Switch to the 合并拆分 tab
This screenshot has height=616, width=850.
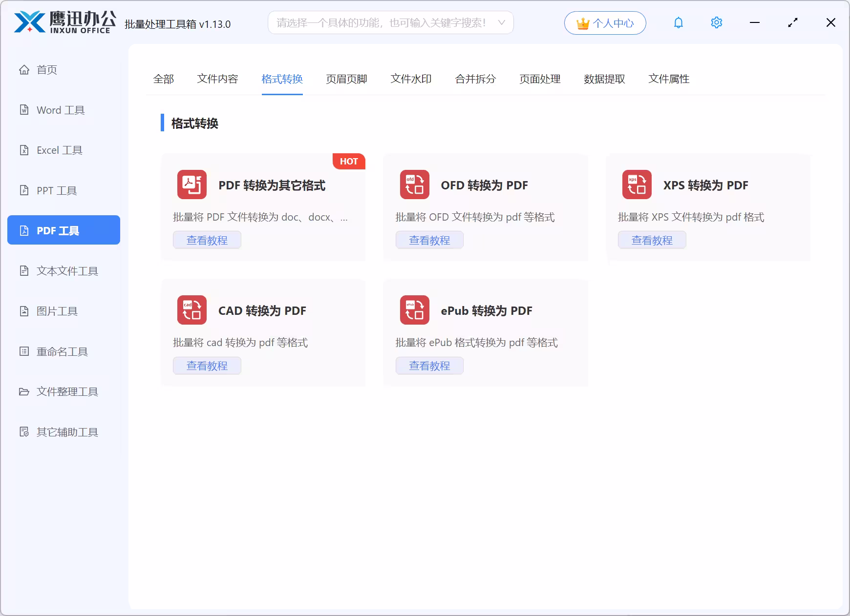coord(475,79)
